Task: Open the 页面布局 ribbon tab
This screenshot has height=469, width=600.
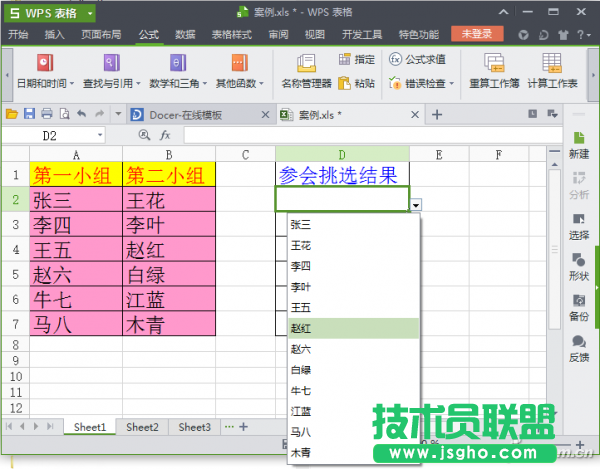Action: pos(101,33)
